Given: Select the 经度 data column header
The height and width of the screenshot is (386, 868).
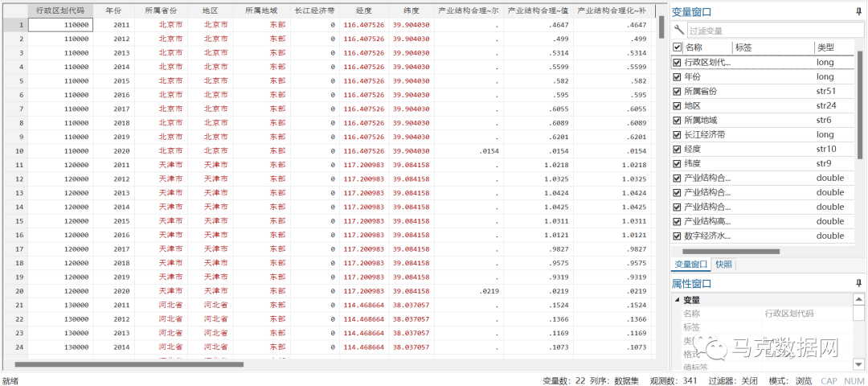Looking at the screenshot, I should (x=364, y=10).
